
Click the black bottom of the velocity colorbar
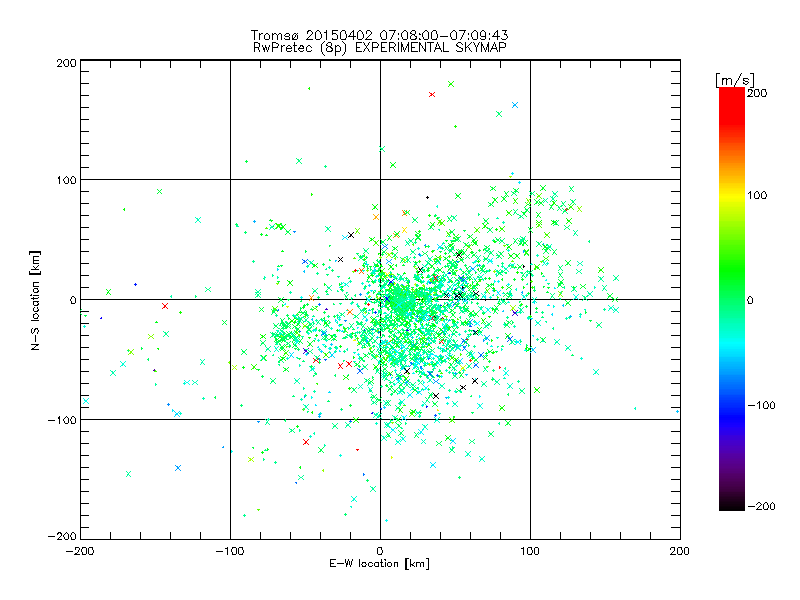point(732,504)
